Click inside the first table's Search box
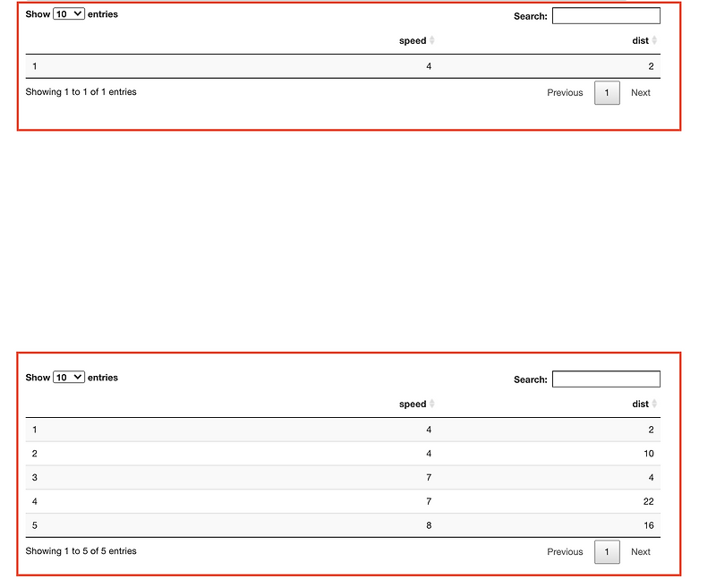 click(x=606, y=15)
